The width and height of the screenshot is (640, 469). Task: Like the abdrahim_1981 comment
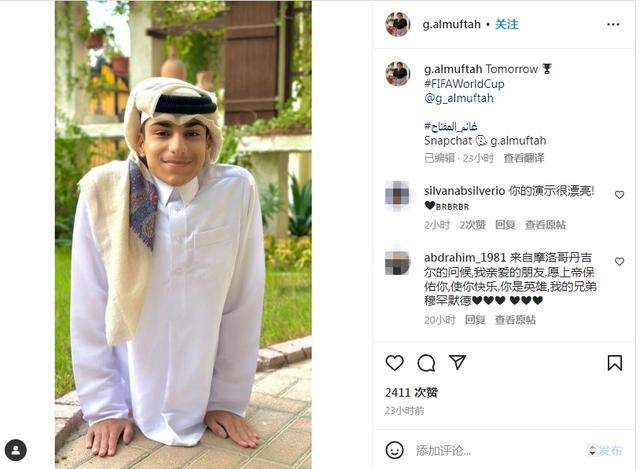click(619, 261)
